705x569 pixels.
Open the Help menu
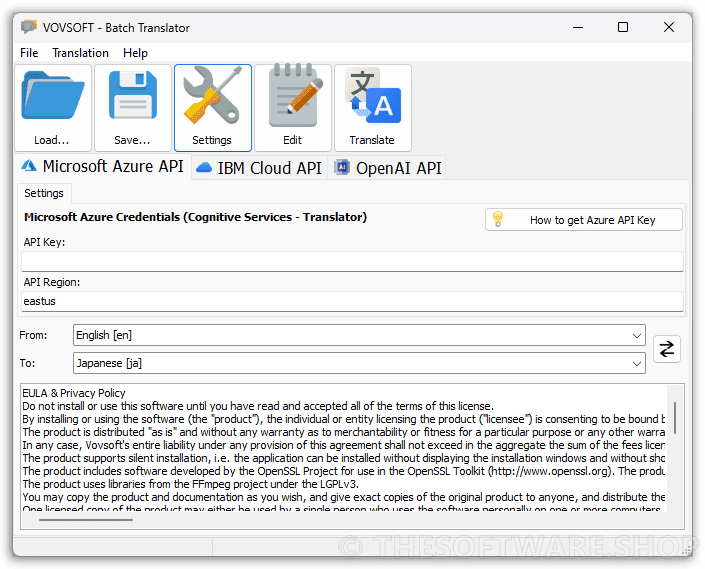click(x=135, y=53)
